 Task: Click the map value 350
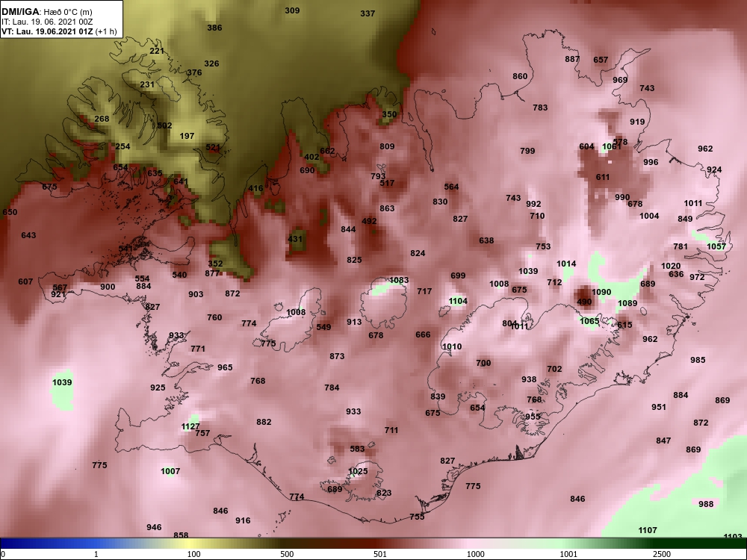tap(389, 114)
